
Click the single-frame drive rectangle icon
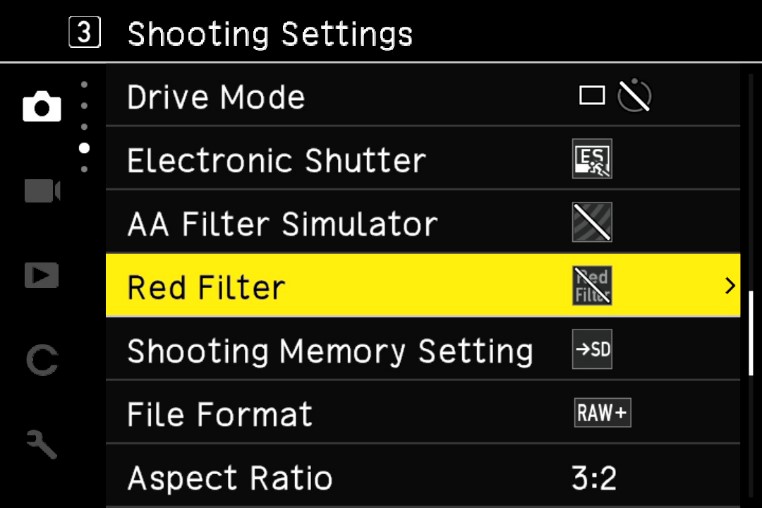click(x=592, y=96)
